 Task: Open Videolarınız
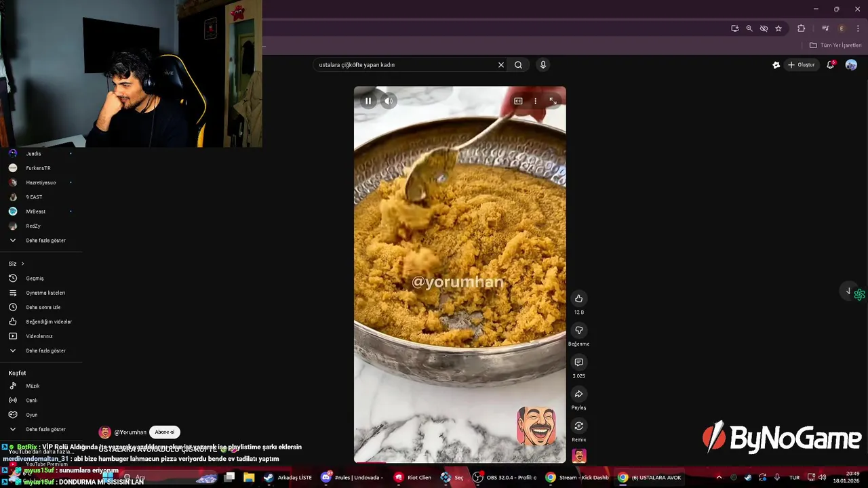click(41, 336)
